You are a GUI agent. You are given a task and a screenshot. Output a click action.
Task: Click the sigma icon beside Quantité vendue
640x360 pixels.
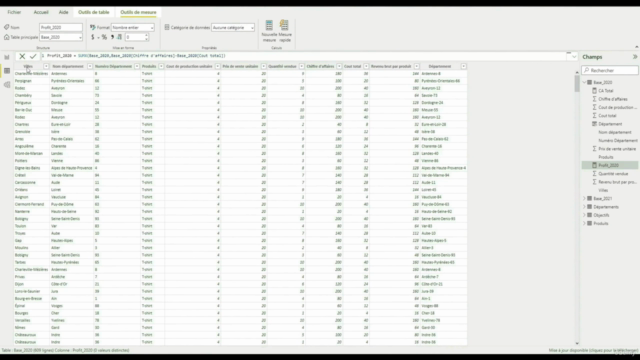594,173
